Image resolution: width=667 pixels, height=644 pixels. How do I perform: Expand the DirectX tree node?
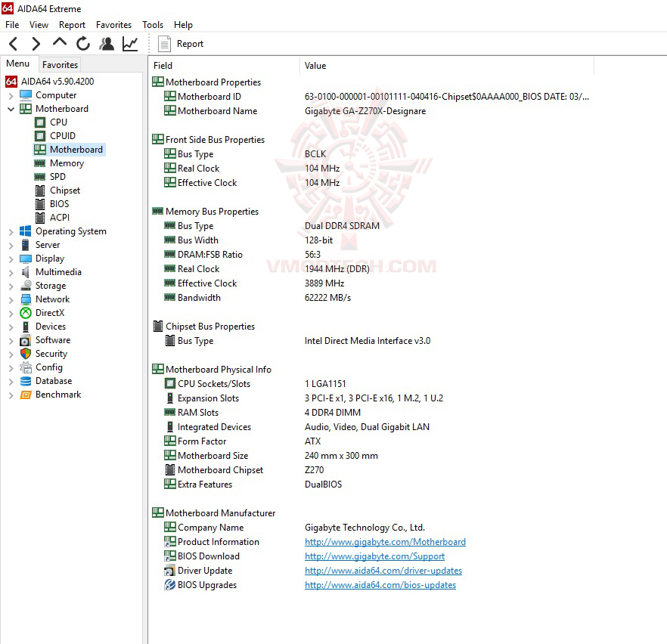11,313
